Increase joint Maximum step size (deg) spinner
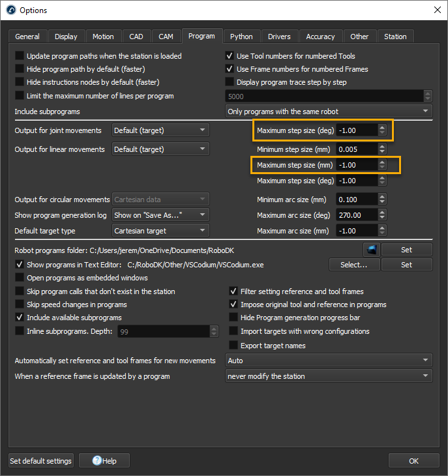Viewport: 448px width, 476px height. 382,127
